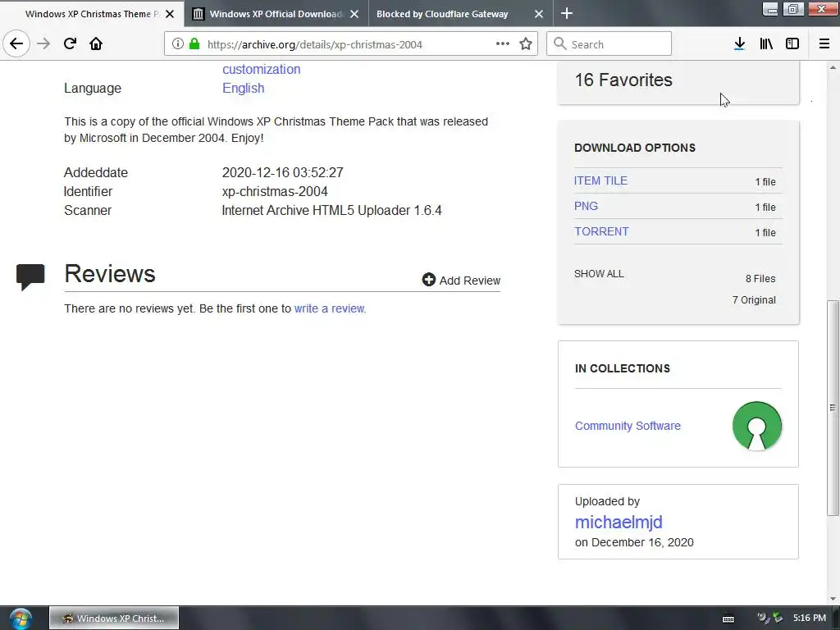
Task: Toggle the sidebar view icon
Action: [792, 44]
